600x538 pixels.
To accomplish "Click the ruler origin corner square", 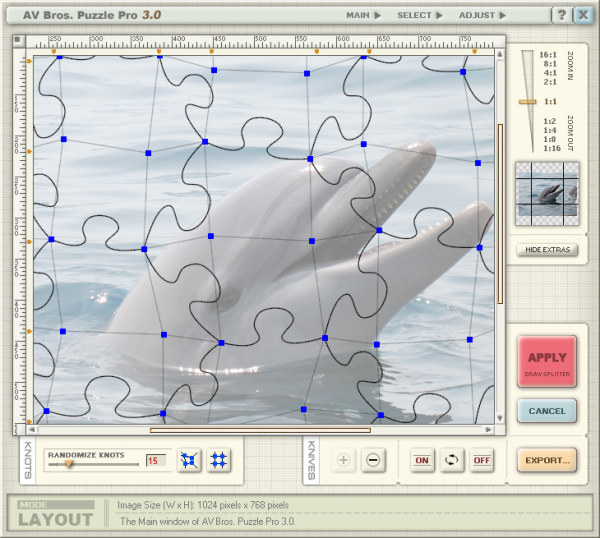I will pyautogui.click(x=18, y=39).
